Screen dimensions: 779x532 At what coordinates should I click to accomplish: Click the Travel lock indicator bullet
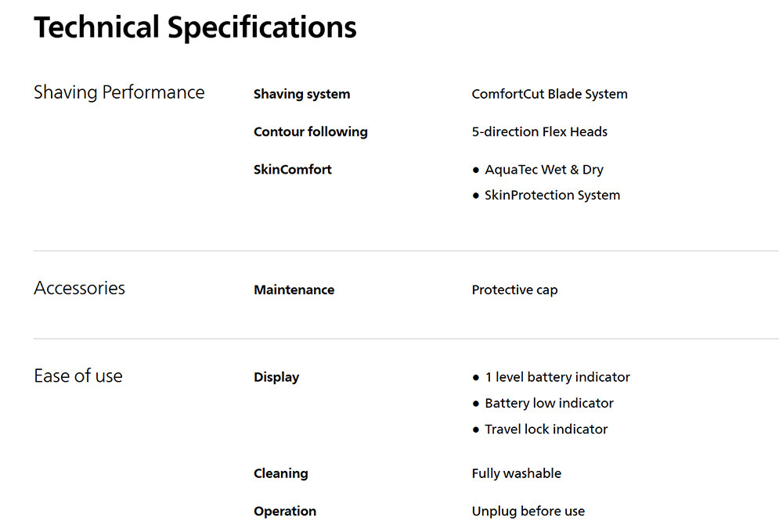click(x=546, y=429)
